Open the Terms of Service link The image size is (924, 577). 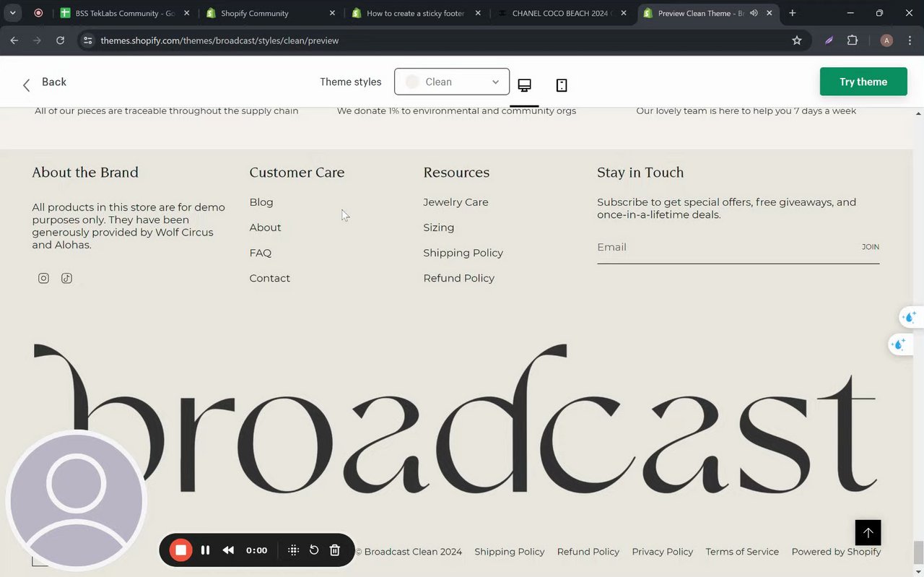[742, 552]
